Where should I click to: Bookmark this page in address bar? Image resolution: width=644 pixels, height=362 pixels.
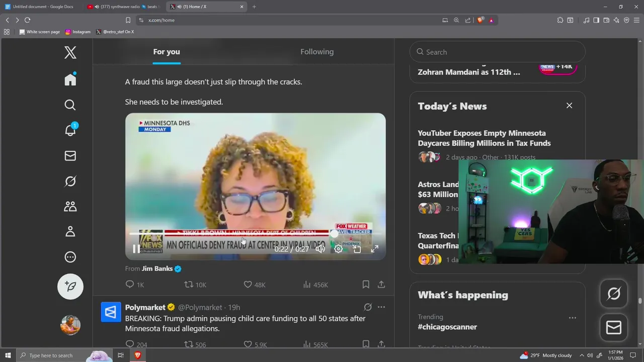(128, 20)
